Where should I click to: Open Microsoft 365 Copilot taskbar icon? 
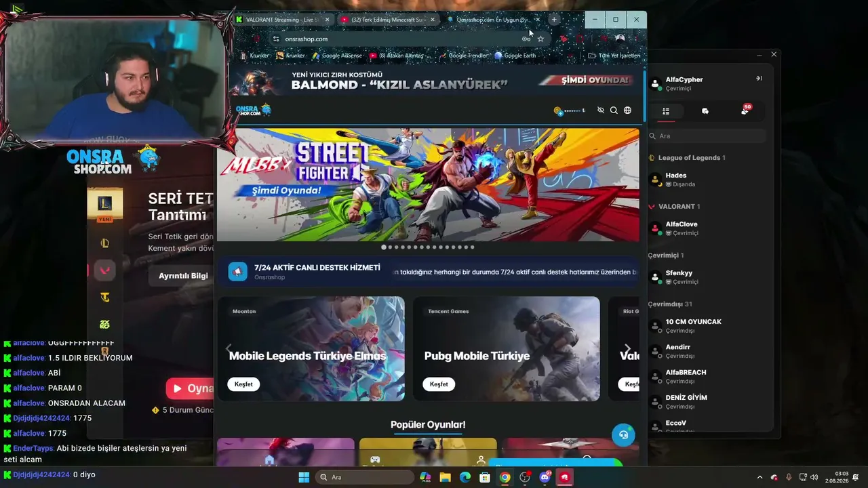(425, 477)
